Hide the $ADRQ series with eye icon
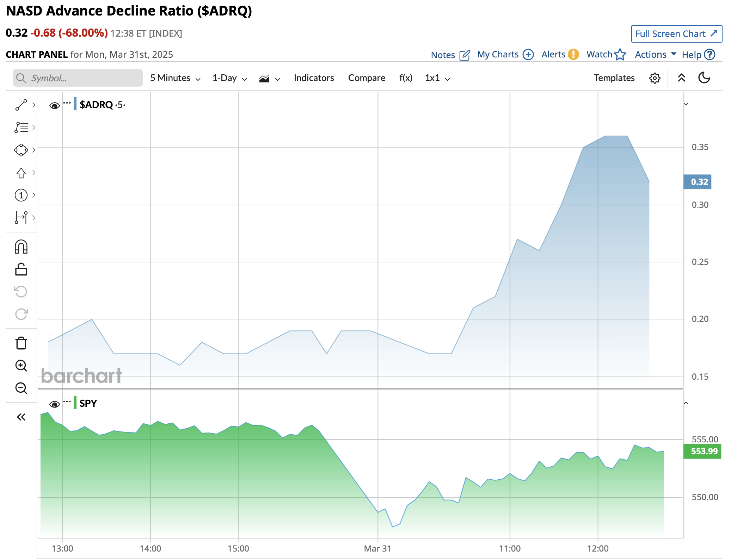Screen dimensions: 731x560 coord(54,105)
